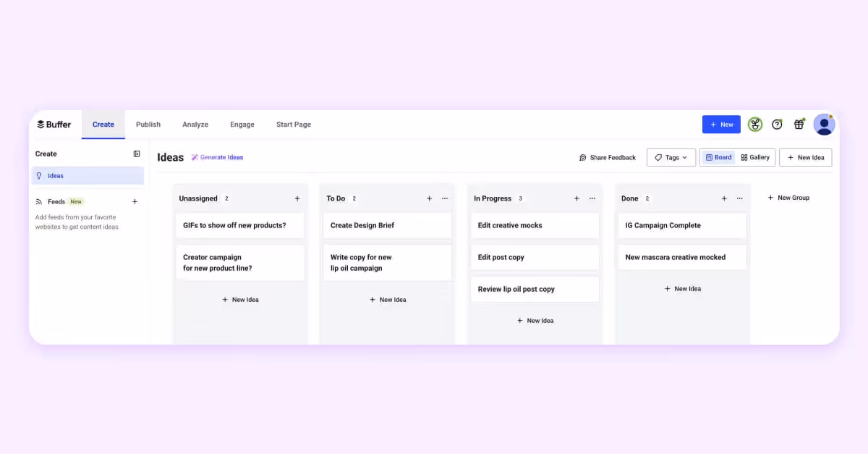Switch to the Publish tab

coord(148,125)
